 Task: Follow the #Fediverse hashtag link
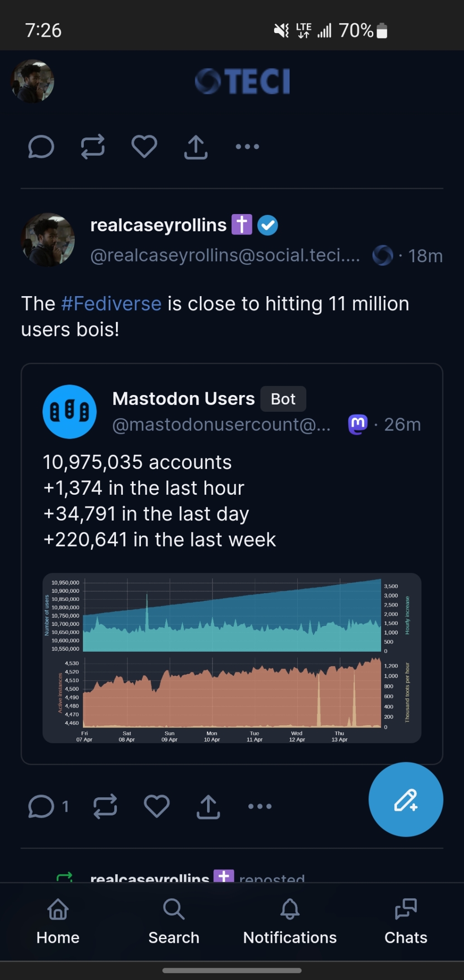111,303
